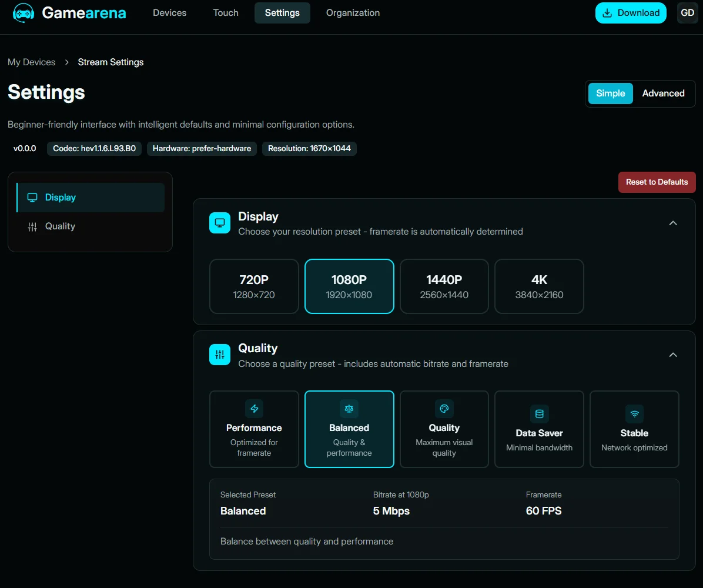Image resolution: width=703 pixels, height=588 pixels.
Task: Select Display in the sidebar
Action: pos(91,198)
